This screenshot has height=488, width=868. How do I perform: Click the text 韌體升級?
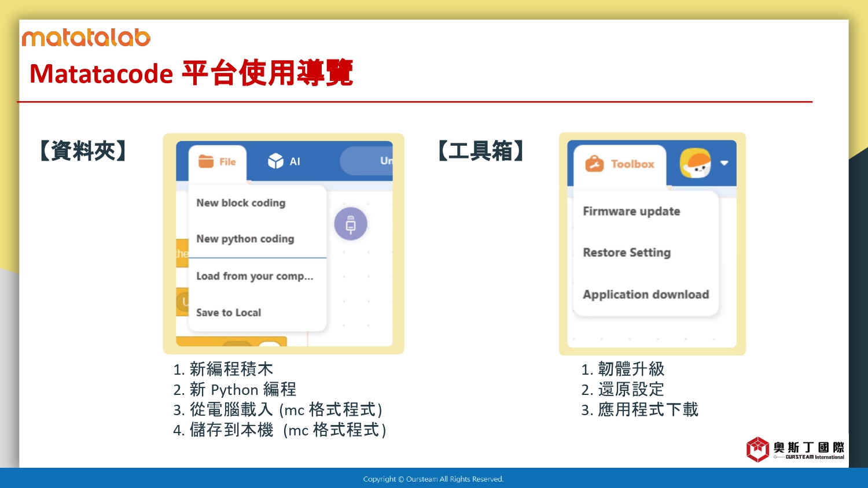(631, 369)
